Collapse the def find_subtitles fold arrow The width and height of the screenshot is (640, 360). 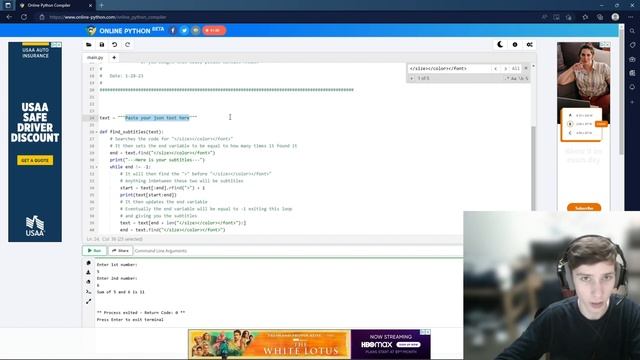coord(96,132)
